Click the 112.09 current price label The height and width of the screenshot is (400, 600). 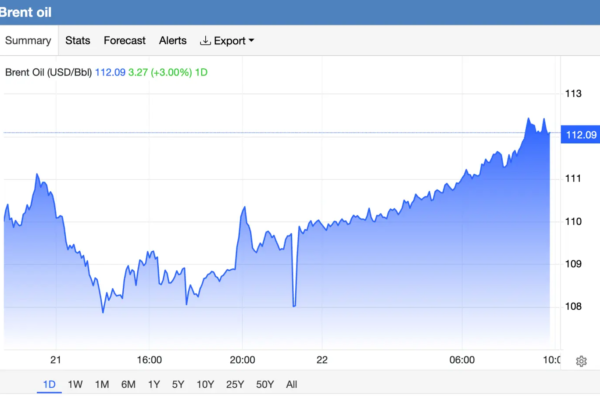pos(580,135)
